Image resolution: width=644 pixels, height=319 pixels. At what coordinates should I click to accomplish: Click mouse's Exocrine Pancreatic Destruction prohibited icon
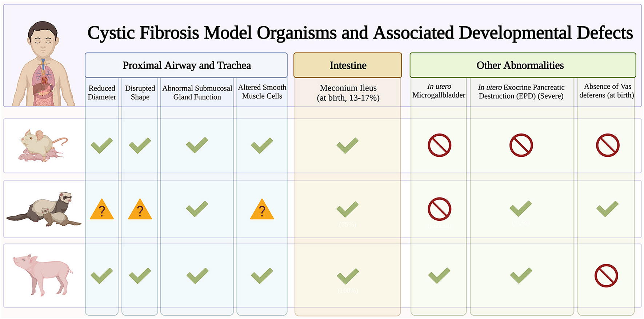pos(521,145)
